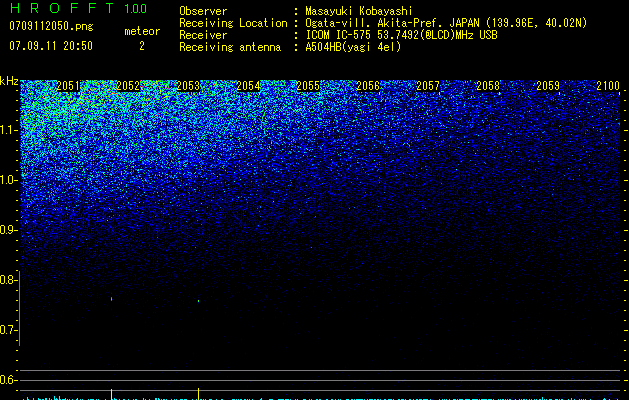The height and width of the screenshot is (400, 629).
Task: Click the 2055 time marker
Action: (308, 86)
